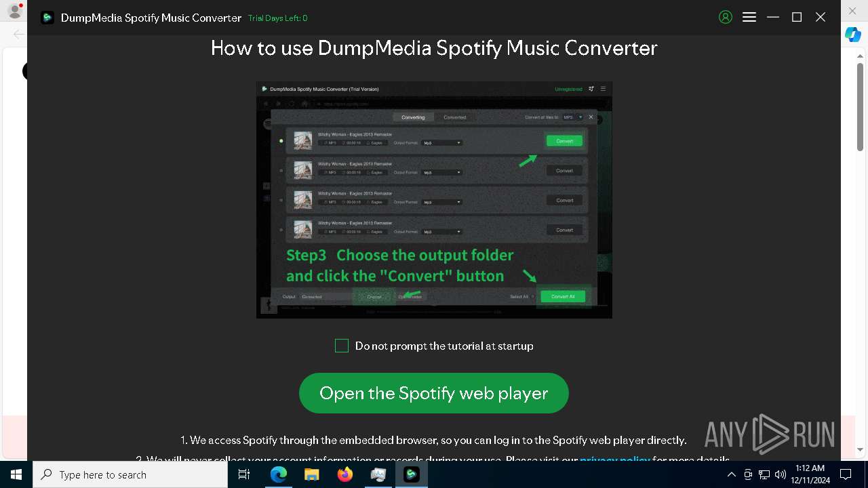Open the user account icon in title bar
This screenshot has width=868, height=488.
[726, 18]
